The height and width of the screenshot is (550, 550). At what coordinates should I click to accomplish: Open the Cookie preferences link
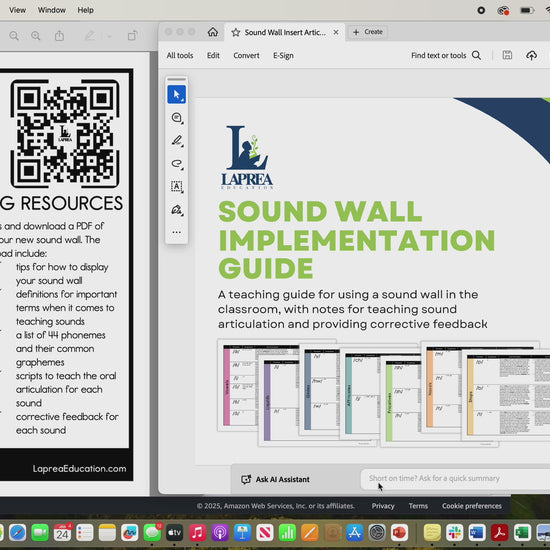point(472,506)
